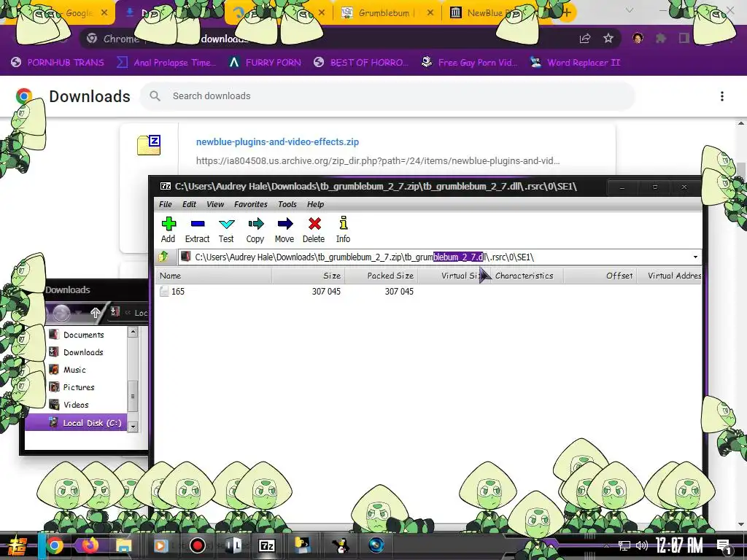Click the Chrome icon on the taskbar
Screen dimensions: 747x560
pos(54,545)
